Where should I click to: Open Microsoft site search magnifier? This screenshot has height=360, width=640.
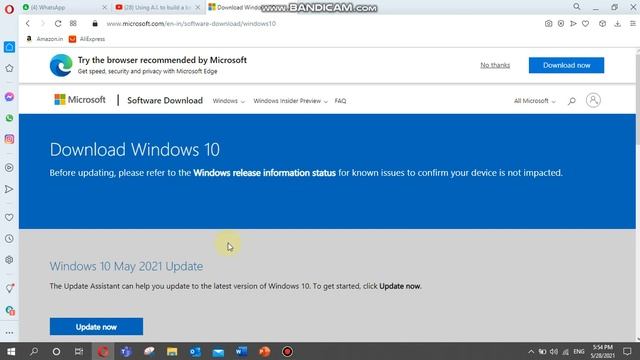(x=571, y=101)
